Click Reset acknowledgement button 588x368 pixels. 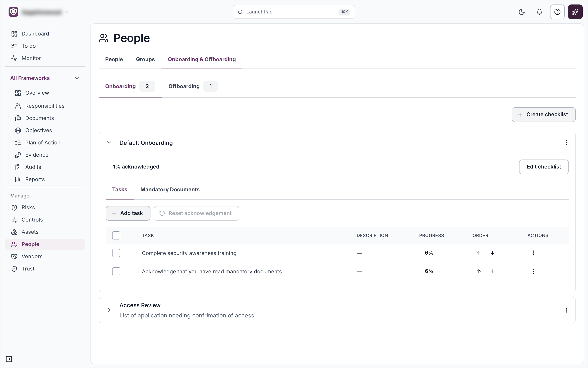pos(196,213)
